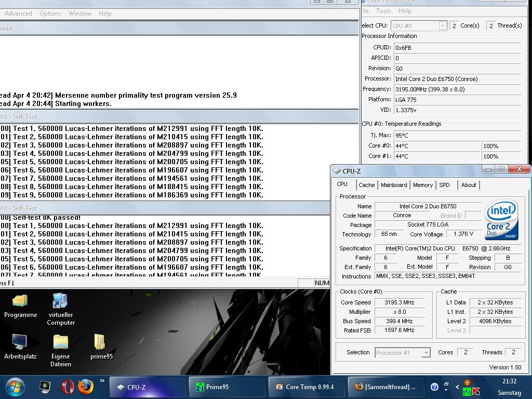The height and width of the screenshot is (399, 532).
Task: Click the Intel Core 2 Duo logo
Action: pyautogui.click(x=501, y=219)
